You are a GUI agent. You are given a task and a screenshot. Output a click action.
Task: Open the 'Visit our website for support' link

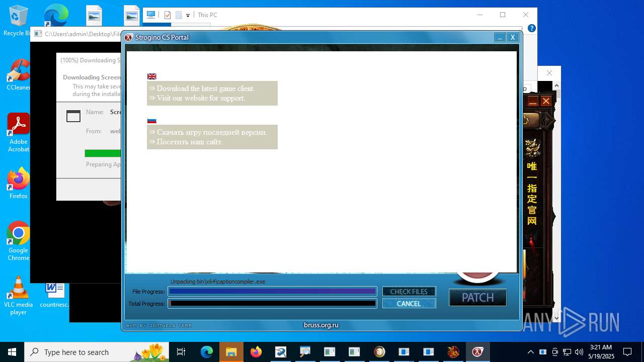coord(201,98)
